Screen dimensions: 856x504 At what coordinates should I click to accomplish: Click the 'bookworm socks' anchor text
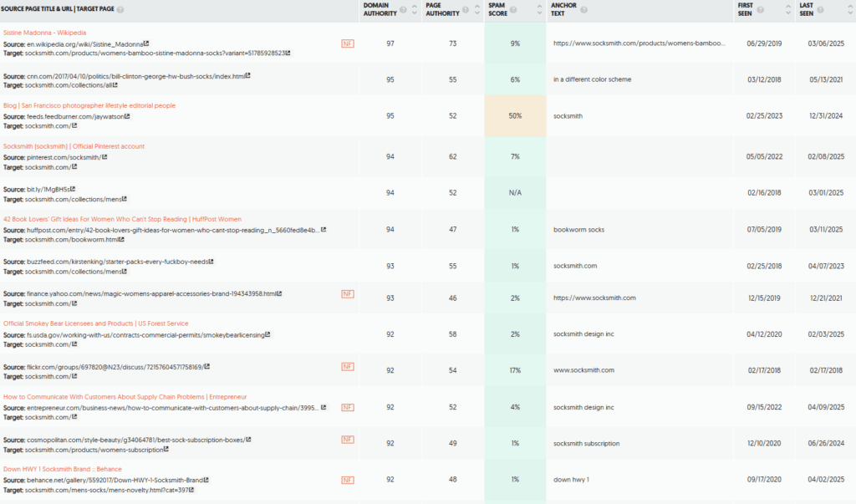click(x=578, y=230)
